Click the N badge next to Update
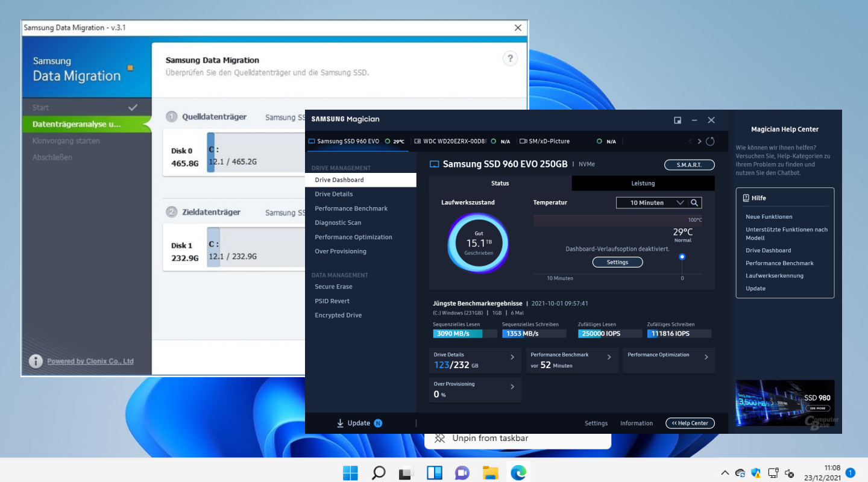Viewport: 868px width, 482px height. 378,423
